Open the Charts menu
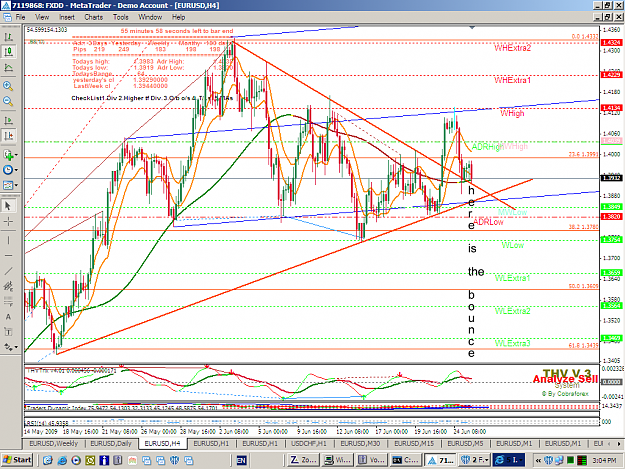The image size is (625, 469). pyautogui.click(x=94, y=17)
